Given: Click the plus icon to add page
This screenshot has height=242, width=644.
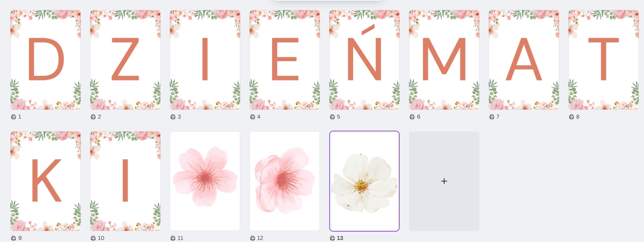Looking at the screenshot, I should pyautogui.click(x=444, y=181).
